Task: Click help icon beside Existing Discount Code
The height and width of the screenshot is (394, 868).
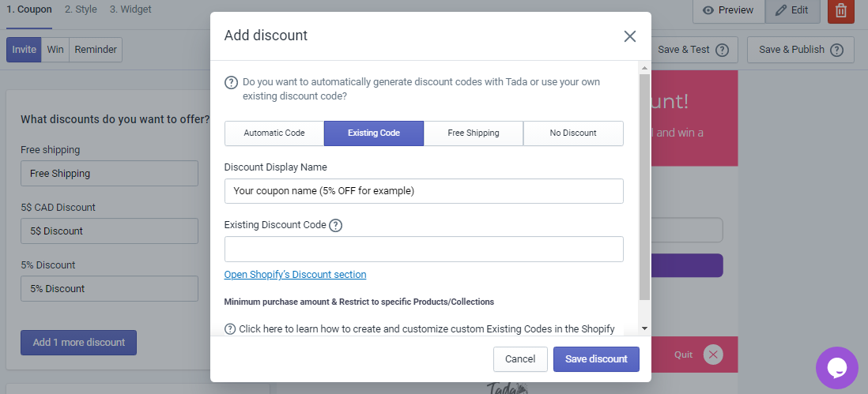Action: [335, 226]
